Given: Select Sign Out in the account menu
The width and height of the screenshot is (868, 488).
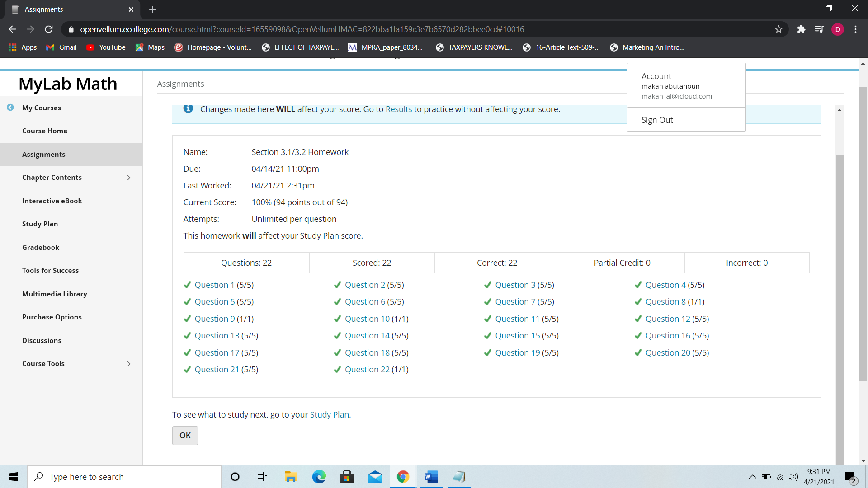Looking at the screenshot, I should (x=657, y=120).
